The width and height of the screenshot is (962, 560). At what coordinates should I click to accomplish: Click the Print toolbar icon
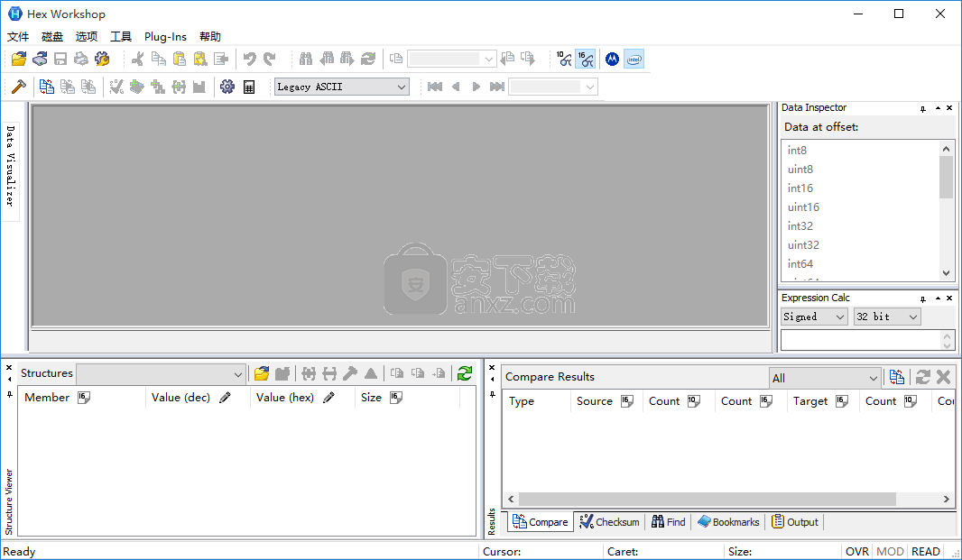(x=81, y=59)
